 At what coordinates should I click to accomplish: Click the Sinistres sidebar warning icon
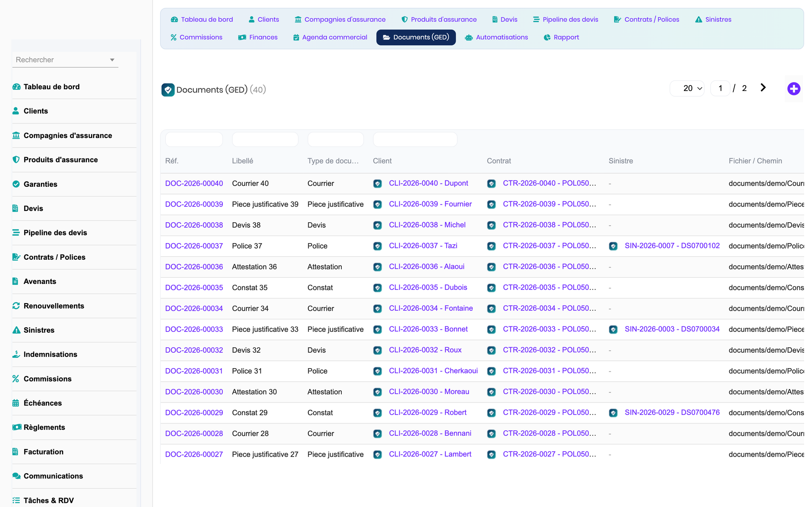[16, 330]
